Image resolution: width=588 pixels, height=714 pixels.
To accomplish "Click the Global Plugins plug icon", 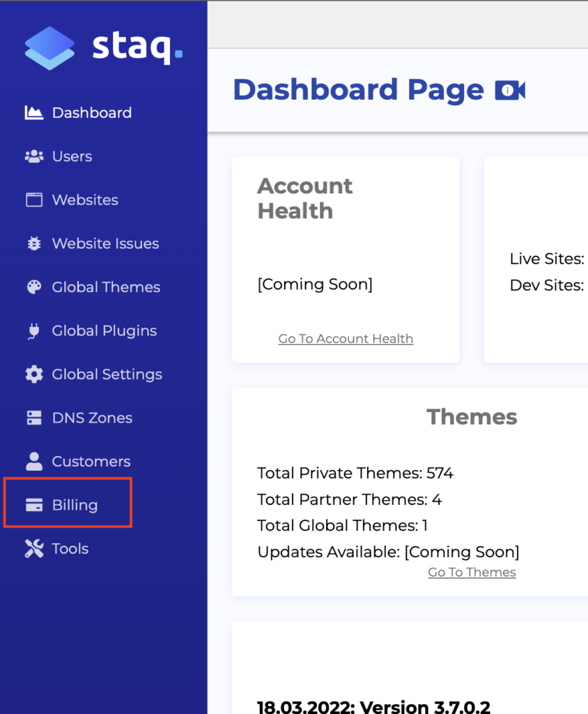I will (33, 331).
